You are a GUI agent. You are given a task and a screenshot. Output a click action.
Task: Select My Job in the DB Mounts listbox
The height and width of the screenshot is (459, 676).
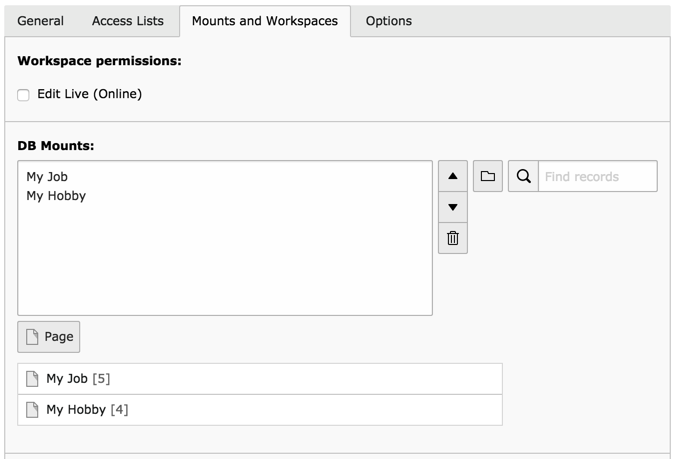(47, 177)
